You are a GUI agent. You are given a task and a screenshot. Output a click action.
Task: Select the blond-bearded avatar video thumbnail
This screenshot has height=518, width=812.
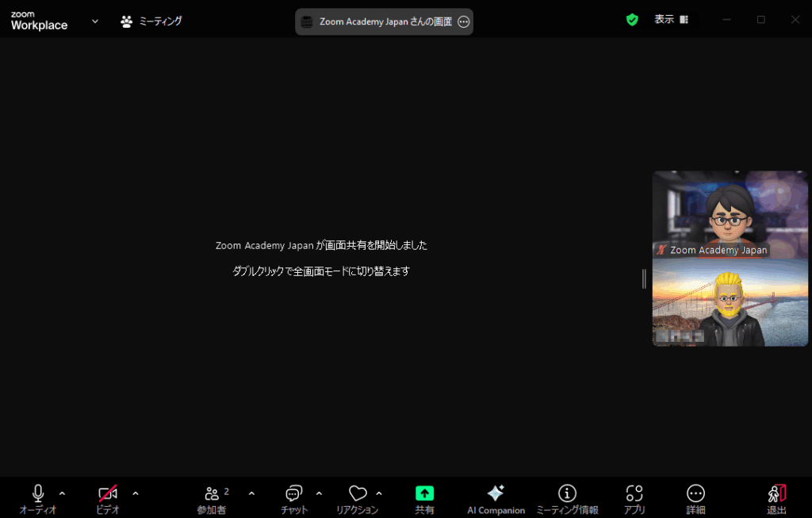pyautogui.click(x=730, y=302)
